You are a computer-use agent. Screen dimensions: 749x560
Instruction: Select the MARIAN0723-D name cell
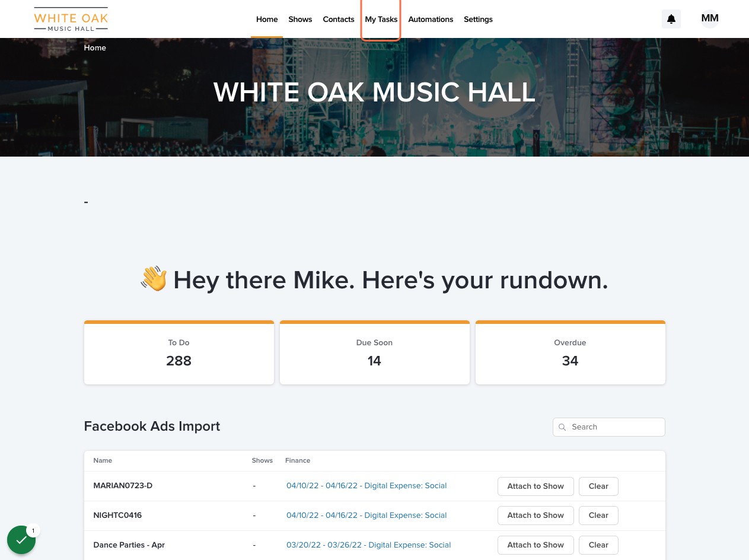point(123,486)
